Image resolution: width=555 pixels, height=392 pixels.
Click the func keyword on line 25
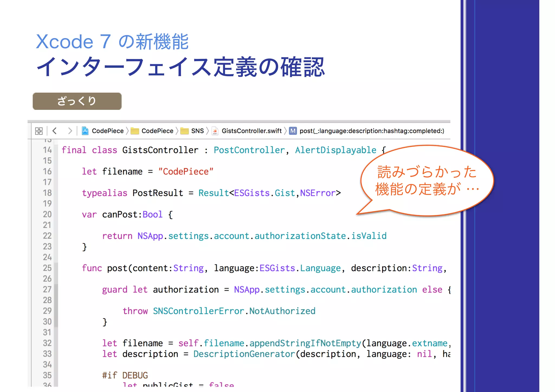click(x=92, y=268)
